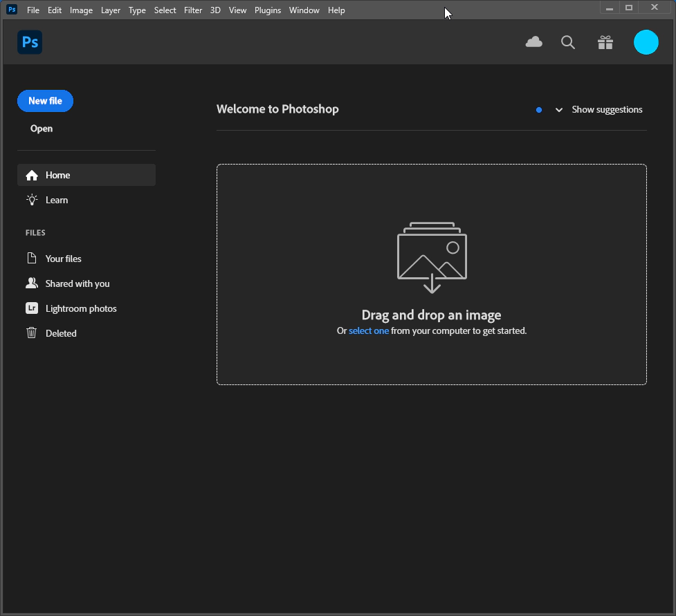676x616 pixels.
Task: Open the Filter menu
Action: point(193,10)
